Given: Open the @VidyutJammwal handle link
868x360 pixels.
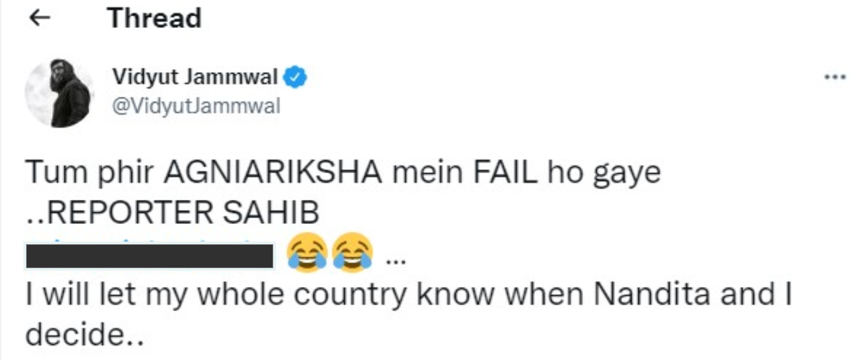Looking at the screenshot, I should coord(196,105).
